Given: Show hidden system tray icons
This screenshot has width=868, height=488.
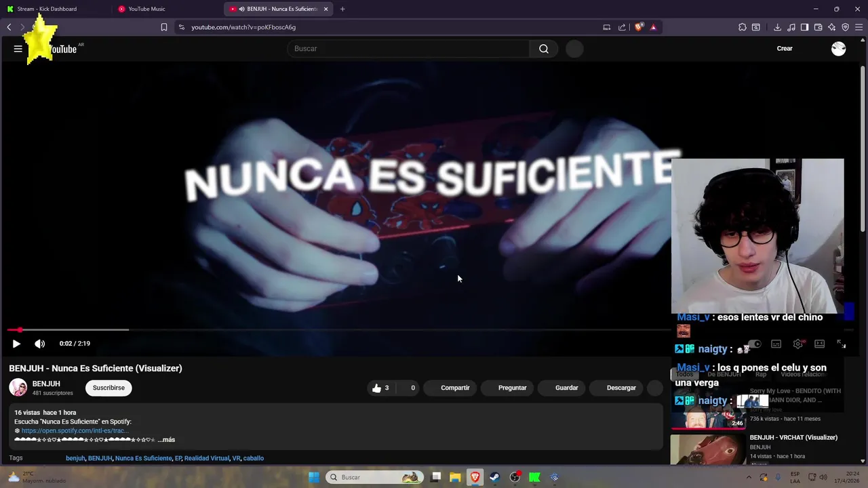Looking at the screenshot, I should [x=749, y=477].
